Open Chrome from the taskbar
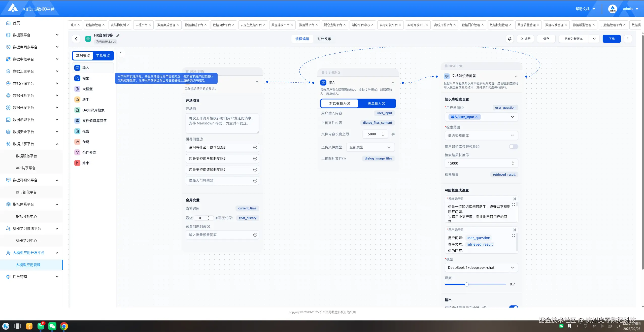Screen dimensions: 644x332 pyautogui.click(x=64, y=326)
